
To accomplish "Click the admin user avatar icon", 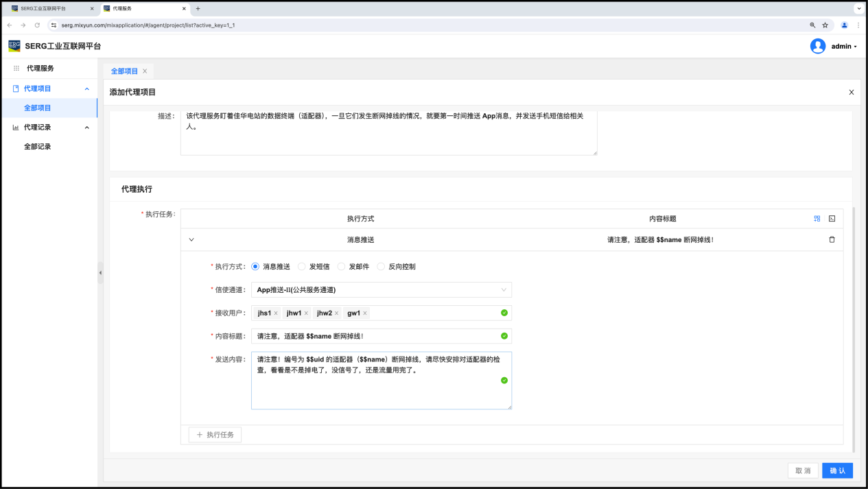I will coord(817,46).
